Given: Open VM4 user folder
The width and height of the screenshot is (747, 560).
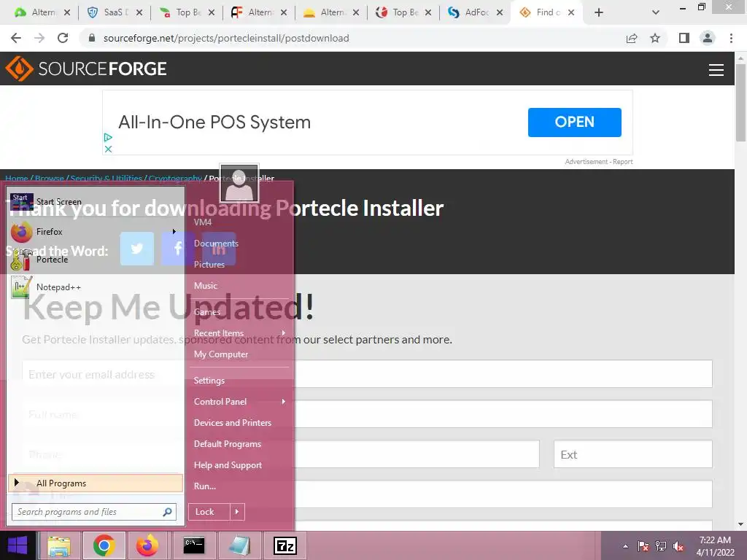Looking at the screenshot, I should (203, 222).
